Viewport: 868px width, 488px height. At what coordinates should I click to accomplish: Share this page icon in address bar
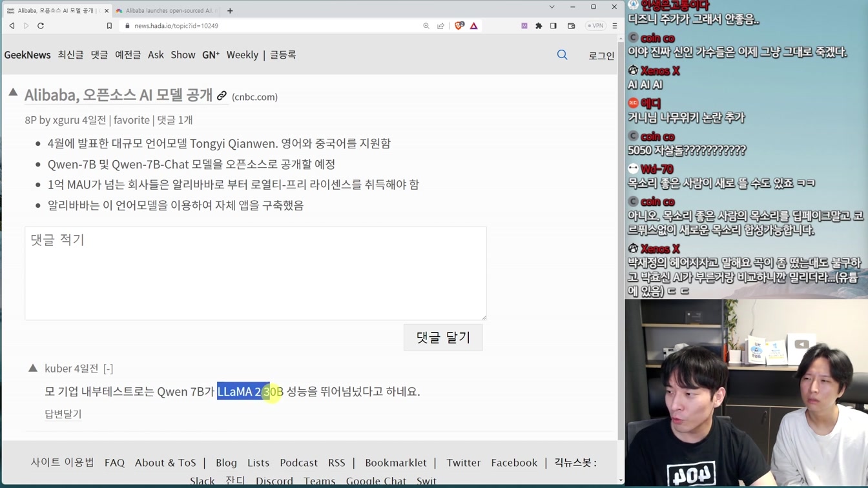(440, 26)
